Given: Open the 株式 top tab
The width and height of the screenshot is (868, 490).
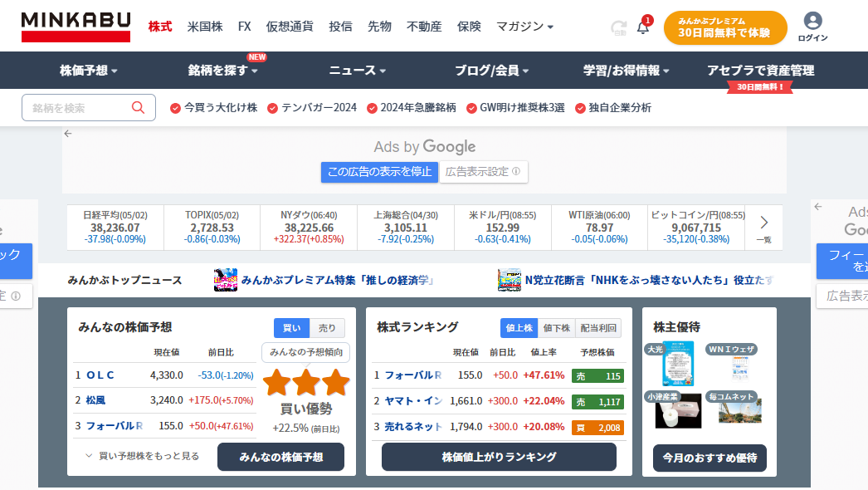Looking at the screenshot, I should pos(160,27).
